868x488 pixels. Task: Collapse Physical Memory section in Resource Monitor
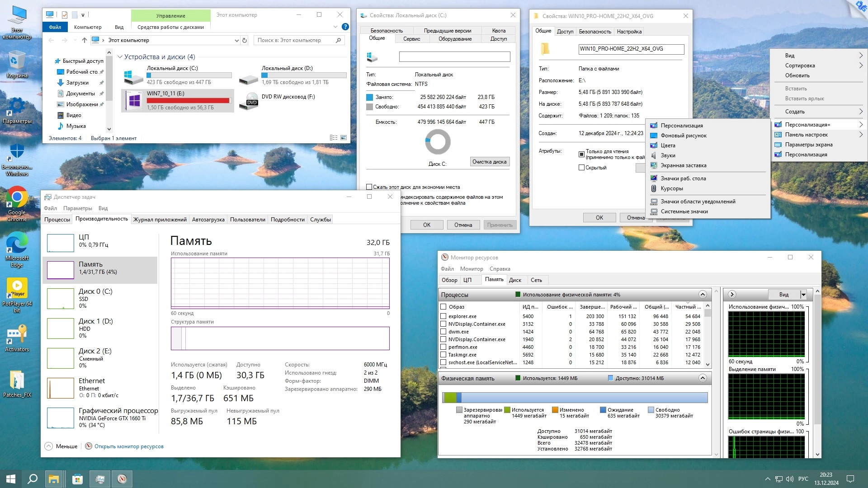click(703, 378)
